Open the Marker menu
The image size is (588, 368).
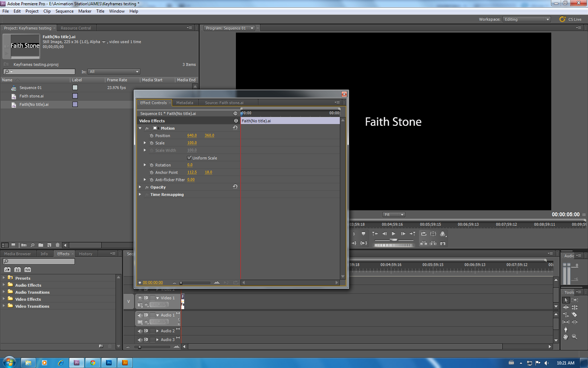pos(85,11)
